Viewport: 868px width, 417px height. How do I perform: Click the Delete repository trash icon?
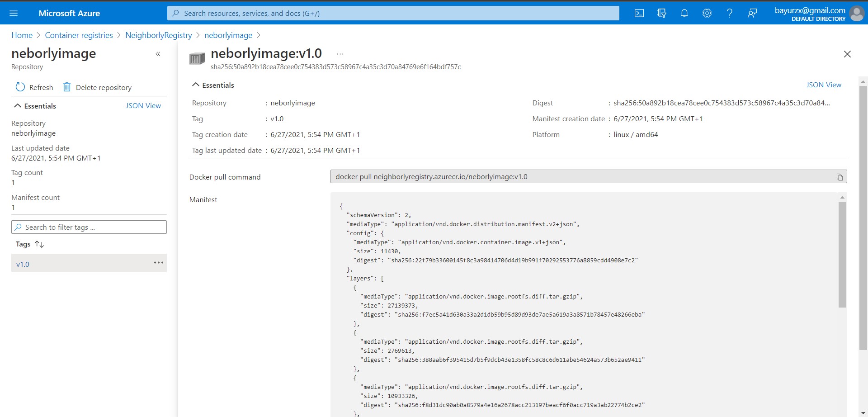pyautogui.click(x=67, y=87)
